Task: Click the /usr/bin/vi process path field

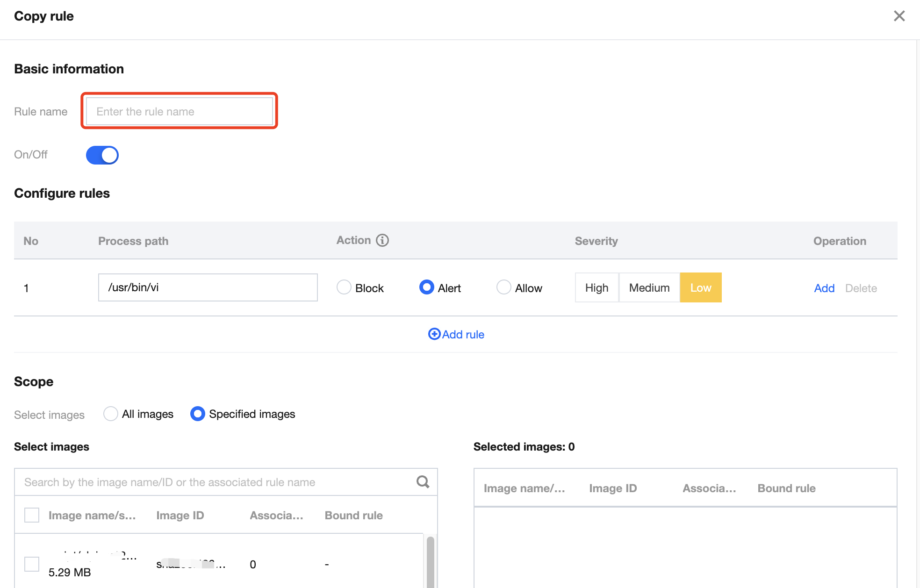Action: pos(208,287)
